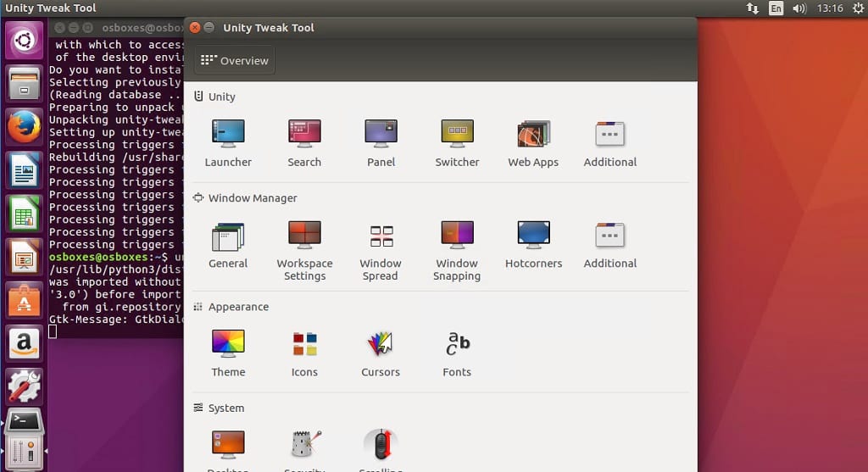Open the Switcher settings
The image size is (868, 472).
point(457,142)
